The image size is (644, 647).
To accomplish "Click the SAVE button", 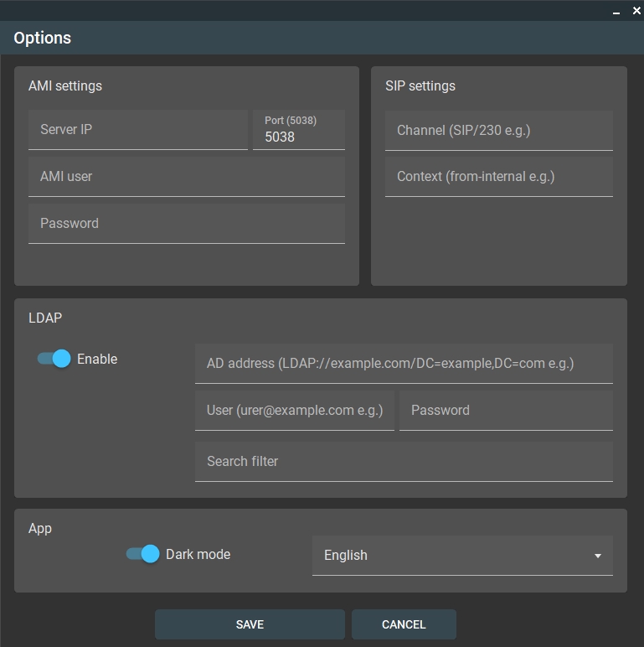I will point(250,624).
